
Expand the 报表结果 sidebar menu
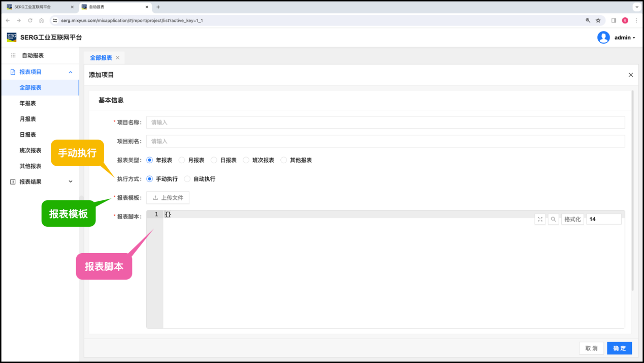click(x=71, y=181)
